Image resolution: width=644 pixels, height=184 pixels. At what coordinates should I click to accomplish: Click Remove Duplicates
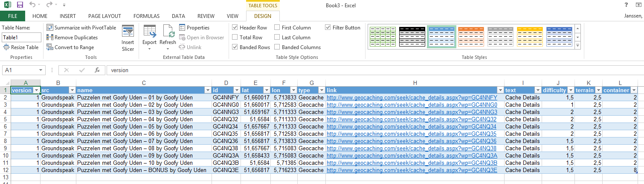click(72, 37)
